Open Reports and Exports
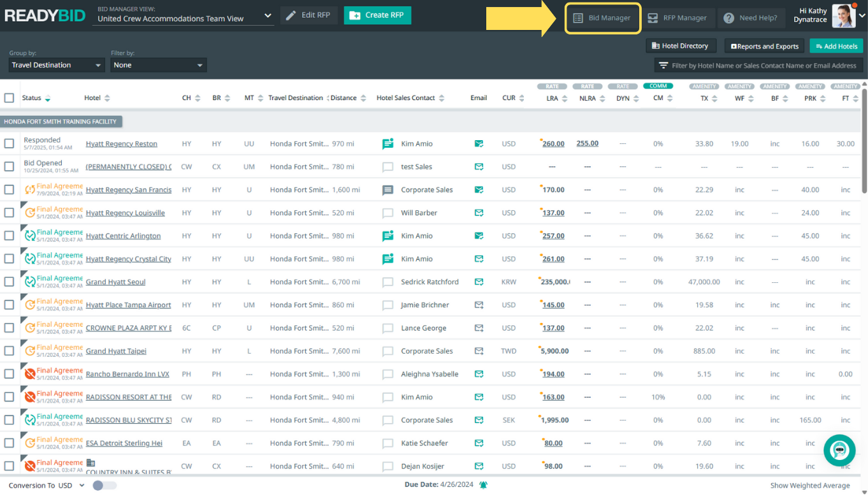The width and height of the screenshot is (868, 497). [765, 46]
